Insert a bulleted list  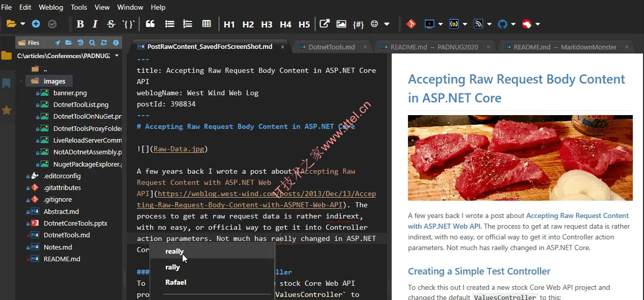pyautogui.click(x=170, y=24)
